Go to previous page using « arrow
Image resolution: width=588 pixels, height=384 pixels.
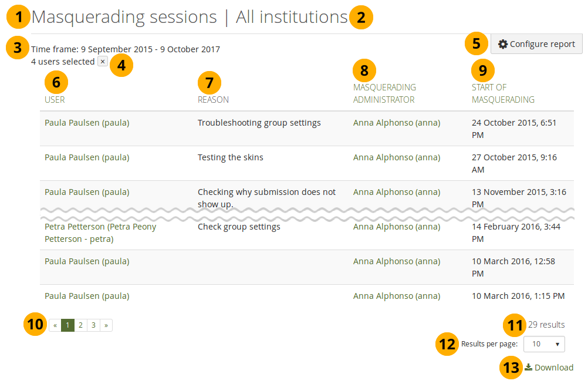55,325
